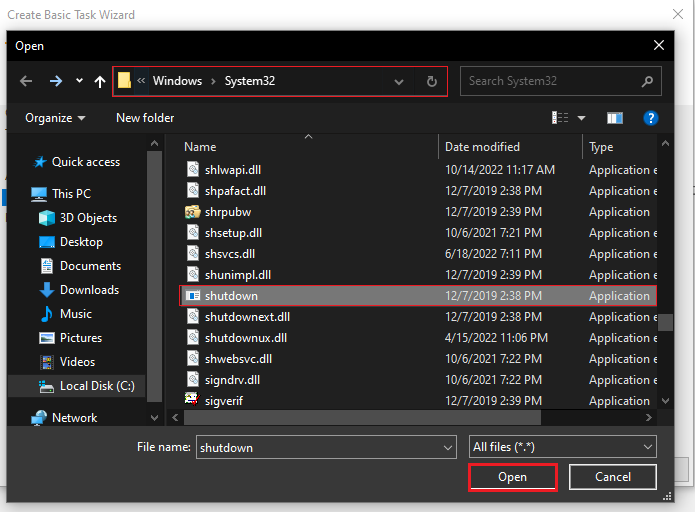This screenshot has width=695, height=512.
Task: Select the signdrv.dll file
Action: point(232,380)
